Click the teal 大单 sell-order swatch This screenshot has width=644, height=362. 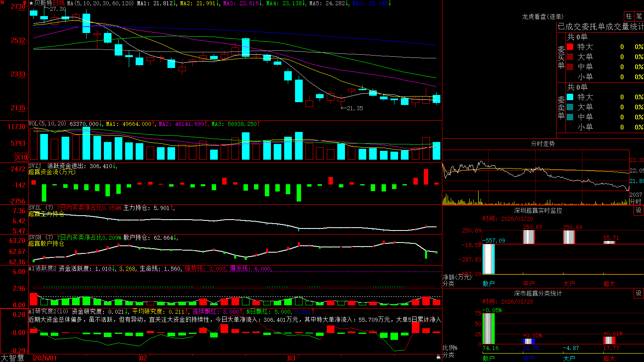click(570, 107)
